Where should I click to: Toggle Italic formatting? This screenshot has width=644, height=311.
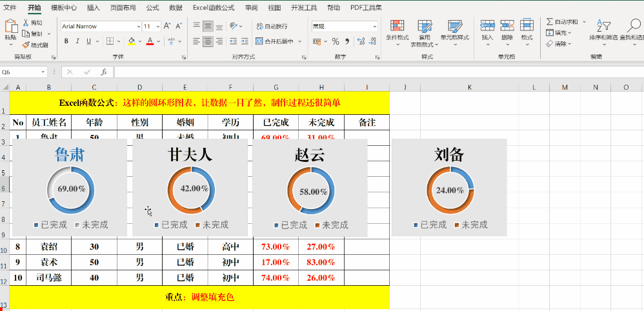pyautogui.click(x=77, y=41)
